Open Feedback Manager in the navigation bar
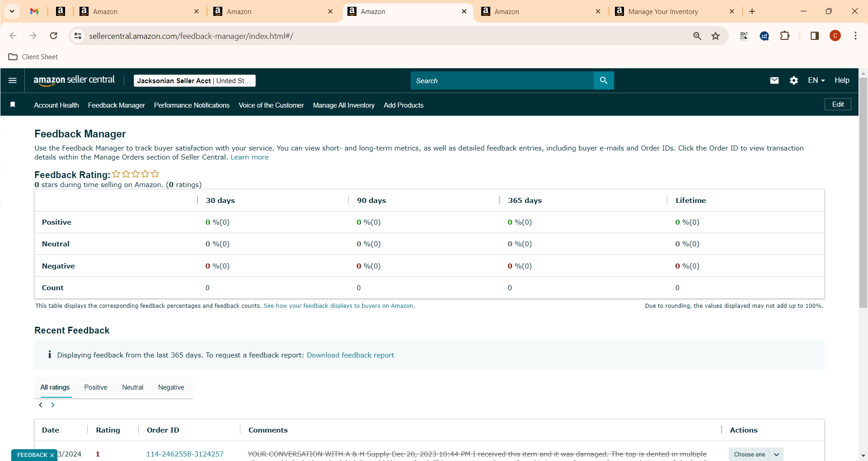Image resolution: width=868 pixels, height=461 pixels. 117,105
